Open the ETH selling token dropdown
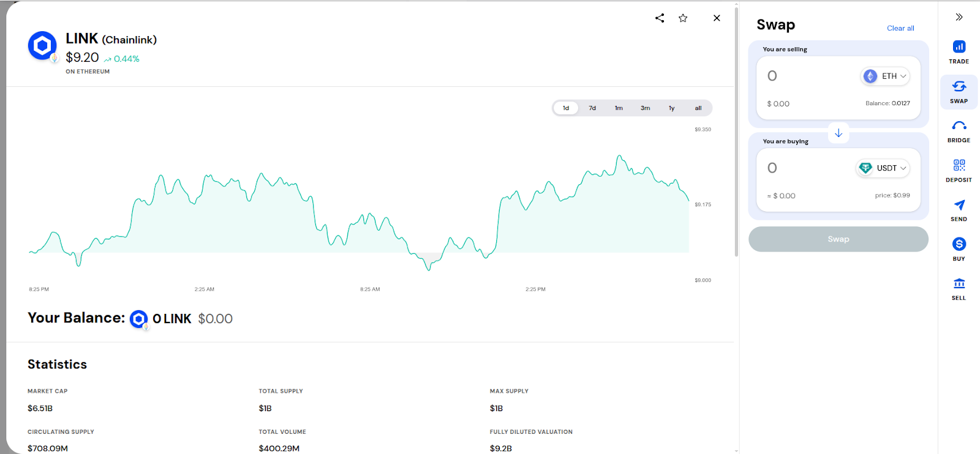Viewport: 980px width, 454px height. (885, 76)
